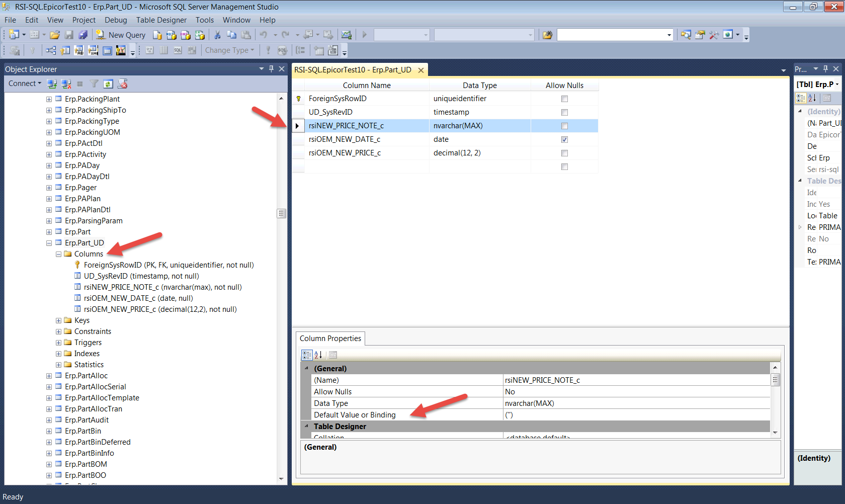This screenshot has width=845, height=504.
Task: Click the Statistics folder
Action: tap(89, 365)
